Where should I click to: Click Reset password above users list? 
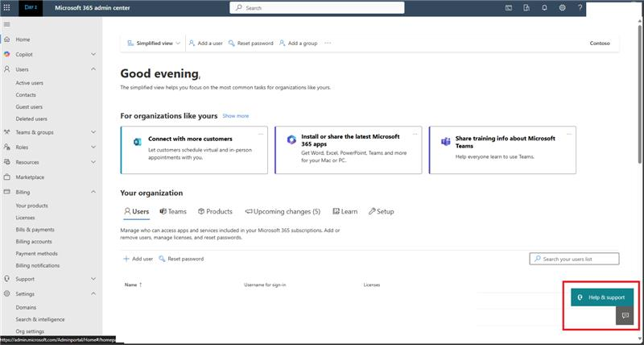click(x=181, y=259)
